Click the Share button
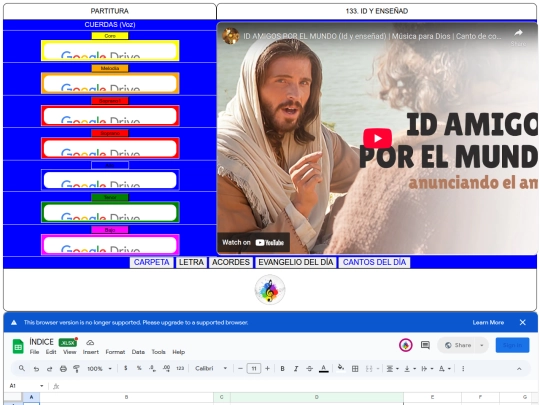This screenshot has height=405, width=540. point(458,345)
